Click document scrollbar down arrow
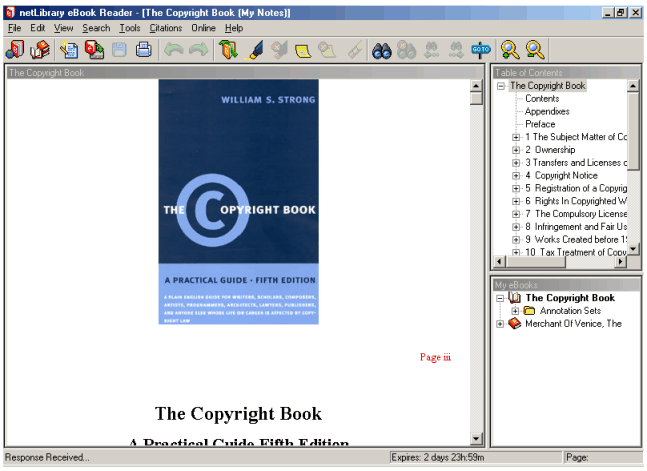The image size is (647, 471). coord(476,438)
